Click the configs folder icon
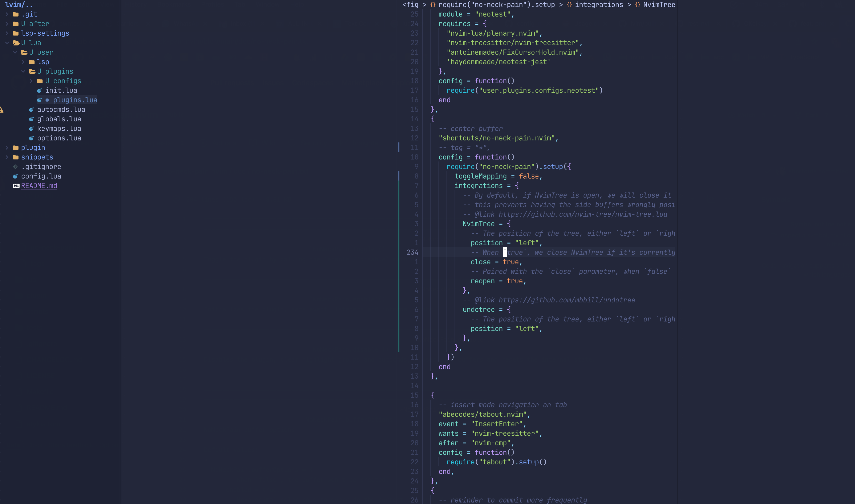This screenshot has width=855, height=504. point(40,81)
